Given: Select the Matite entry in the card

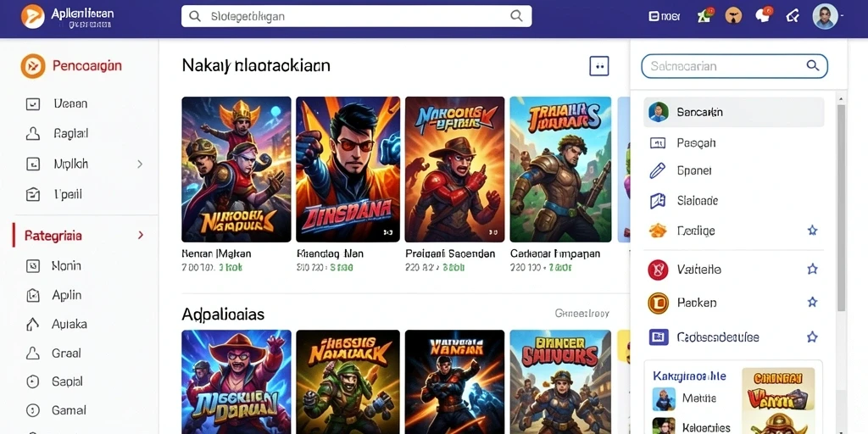Looking at the screenshot, I should 685,398.
